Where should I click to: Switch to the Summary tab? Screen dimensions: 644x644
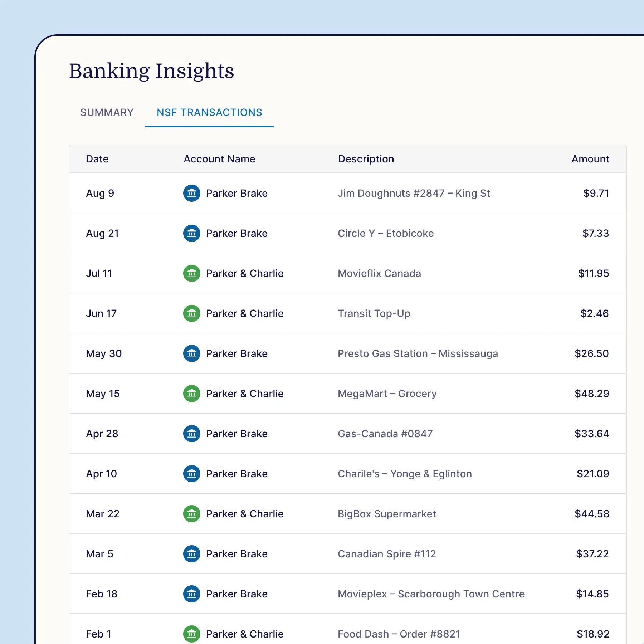pos(107,112)
